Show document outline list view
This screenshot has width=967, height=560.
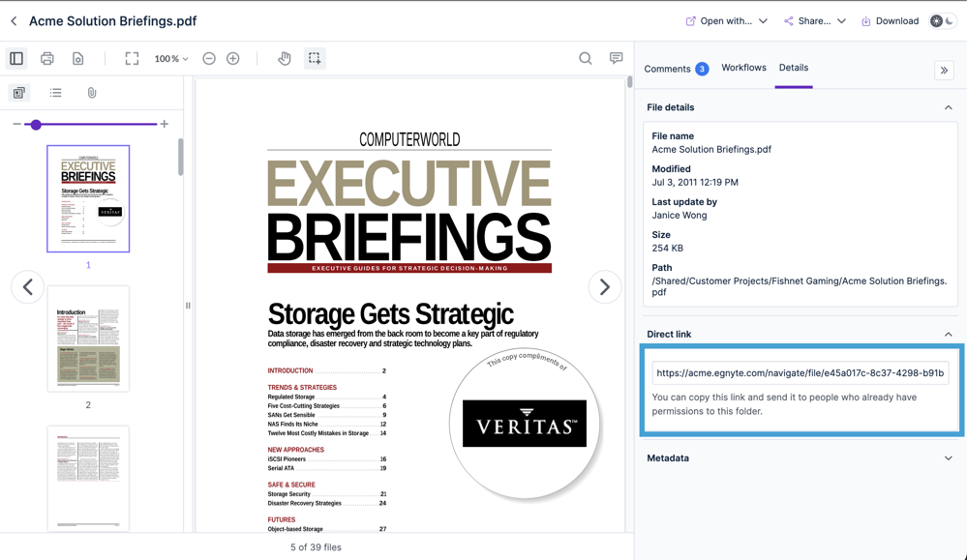[x=55, y=93]
